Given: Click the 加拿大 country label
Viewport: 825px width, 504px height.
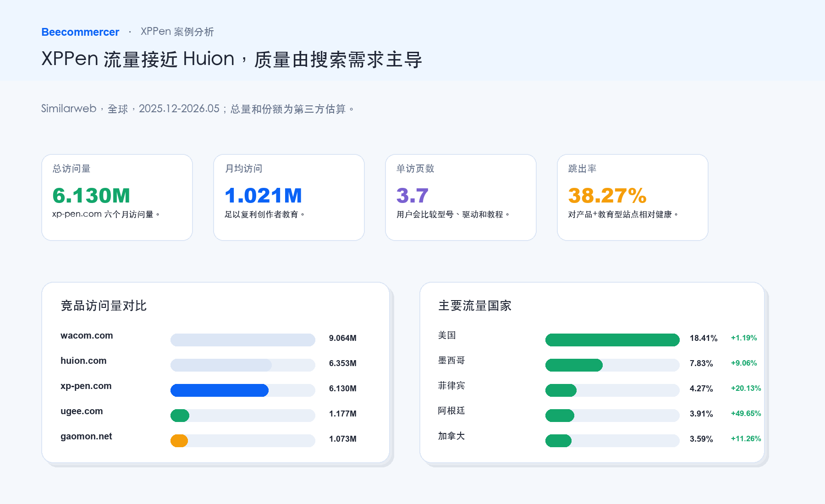Looking at the screenshot, I should click(x=451, y=436).
